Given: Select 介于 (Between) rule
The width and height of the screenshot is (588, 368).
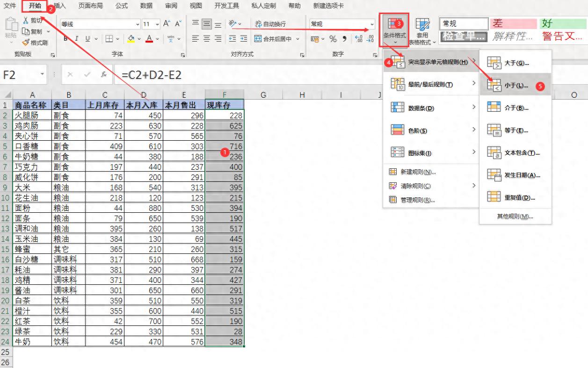Looking at the screenshot, I should 515,108.
